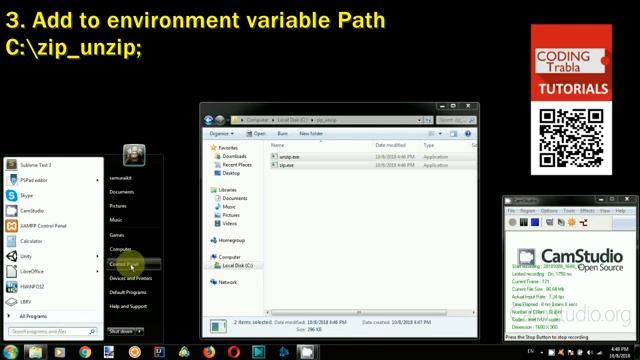Click Open in Explorer toolbar

[x=256, y=133]
